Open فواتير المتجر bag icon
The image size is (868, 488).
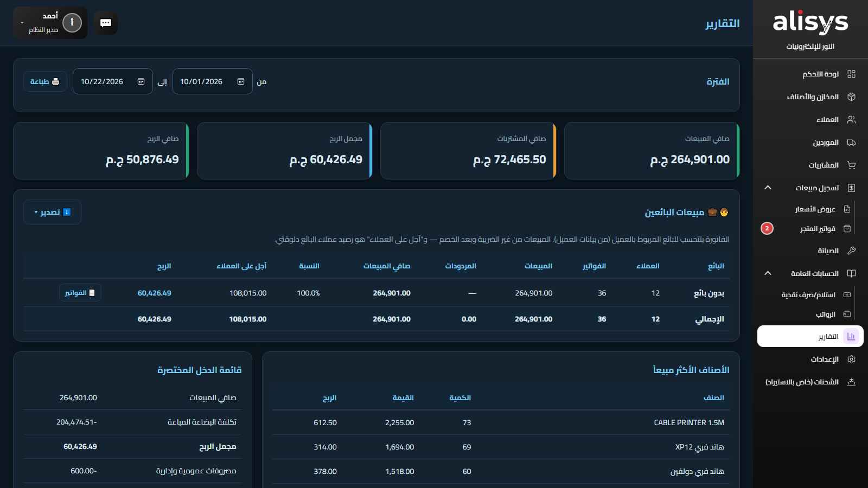847,228
